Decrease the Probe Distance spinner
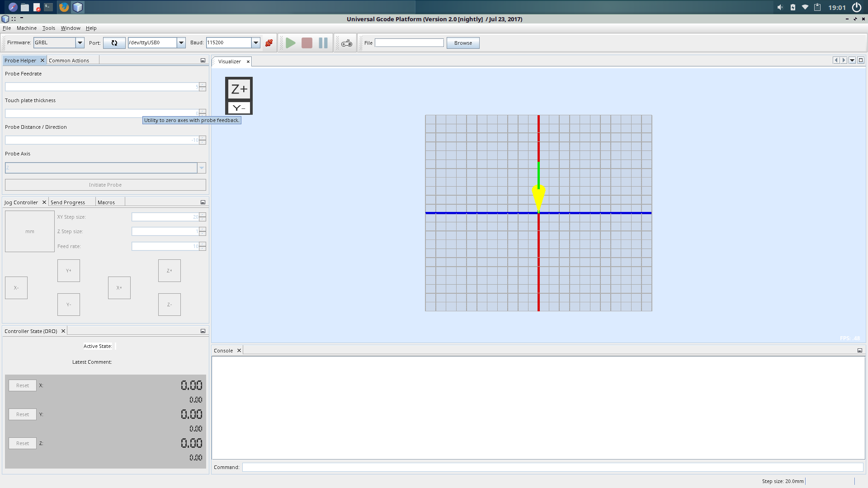 (x=203, y=142)
